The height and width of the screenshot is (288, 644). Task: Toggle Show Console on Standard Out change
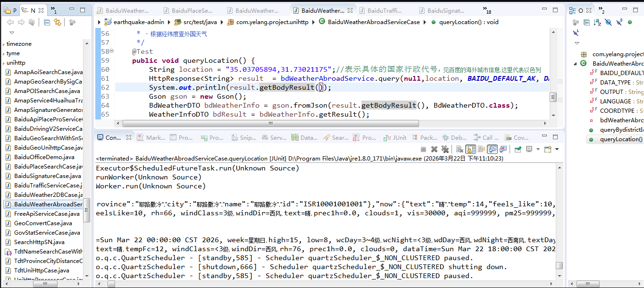click(x=492, y=149)
